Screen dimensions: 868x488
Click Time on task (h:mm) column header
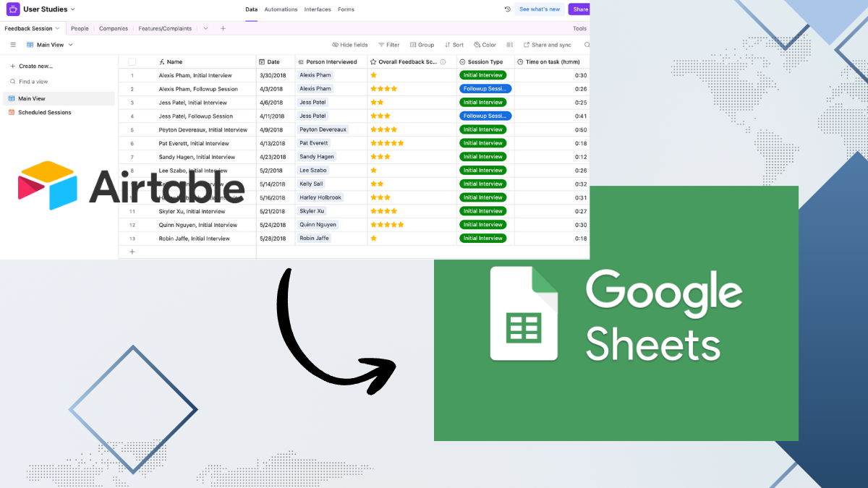coord(552,61)
